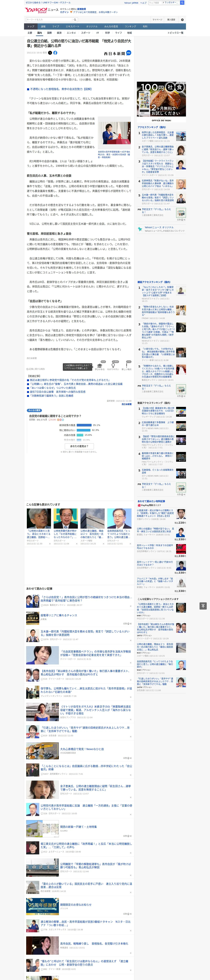
Task: Open トピックス一覧
Action: (175, 33)
